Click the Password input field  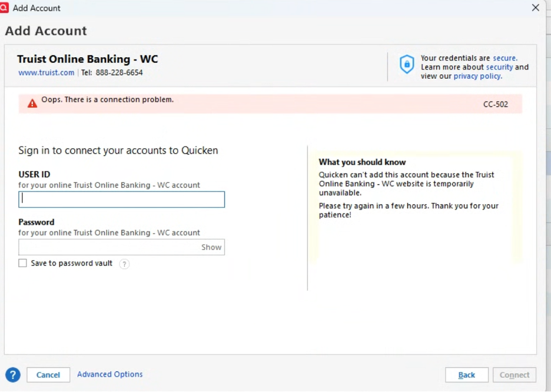122,247
